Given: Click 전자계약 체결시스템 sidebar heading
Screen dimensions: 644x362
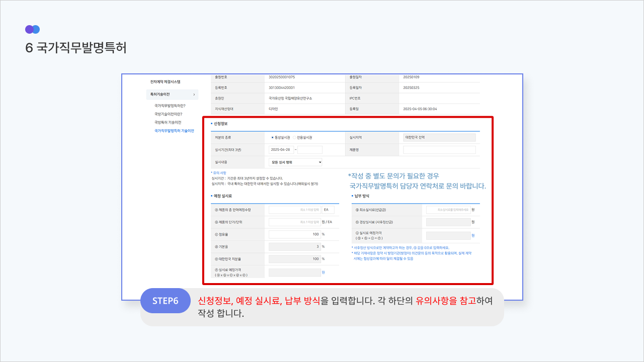Looking at the screenshot, I should pyautogui.click(x=165, y=81).
